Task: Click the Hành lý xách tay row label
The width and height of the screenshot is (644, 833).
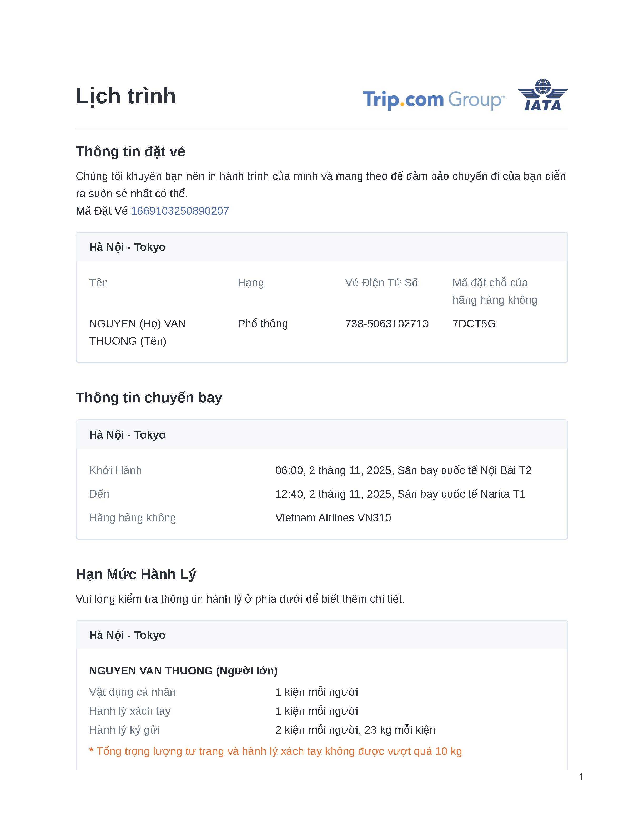Action: (x=130, y=710)
